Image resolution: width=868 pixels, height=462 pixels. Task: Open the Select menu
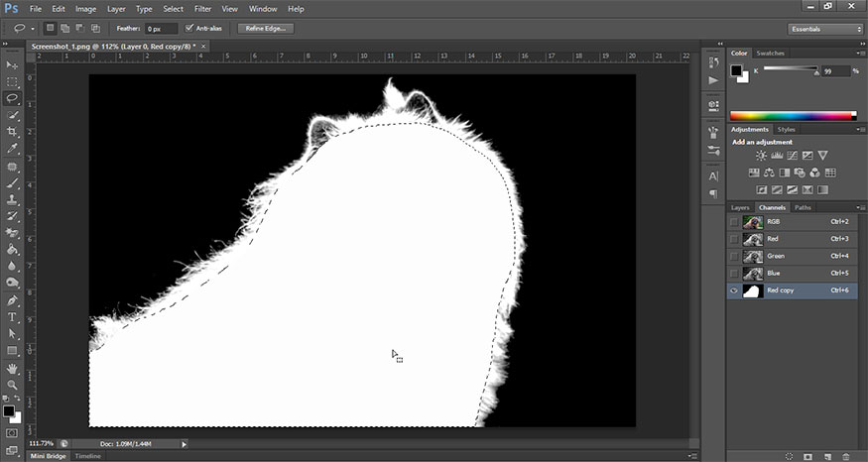pyautogui.click(x=174, y=9)
